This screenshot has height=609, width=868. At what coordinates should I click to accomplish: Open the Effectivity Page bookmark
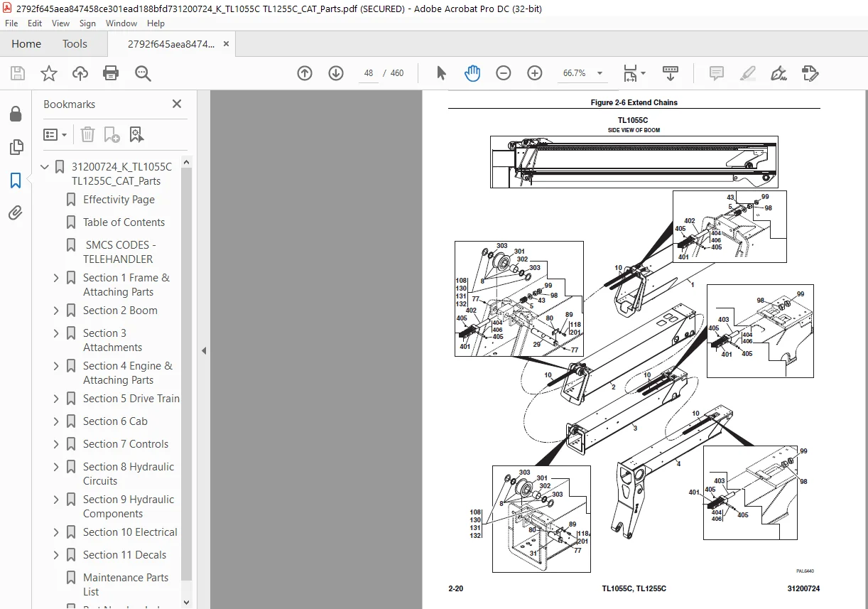coord(119,200)
